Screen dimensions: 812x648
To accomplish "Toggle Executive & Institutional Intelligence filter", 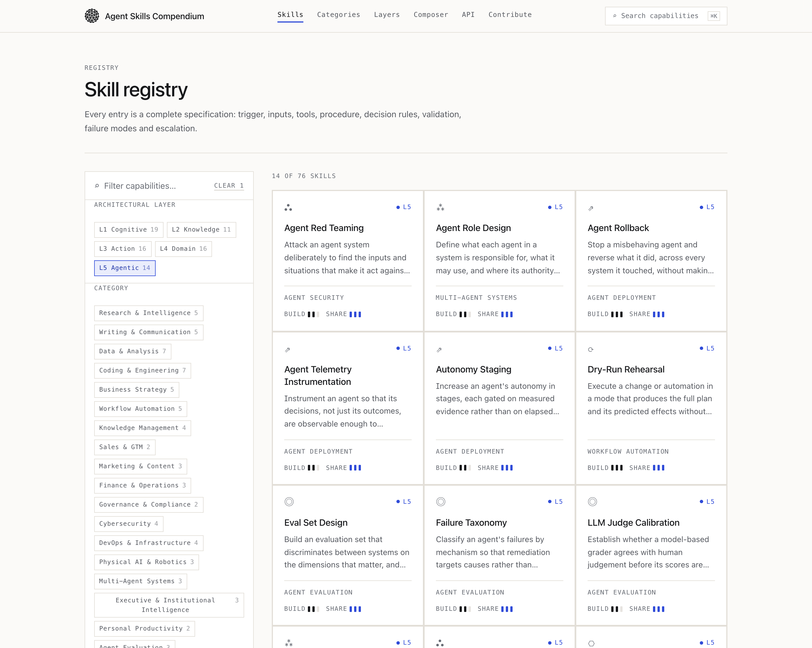I will [x=169, y=605].
